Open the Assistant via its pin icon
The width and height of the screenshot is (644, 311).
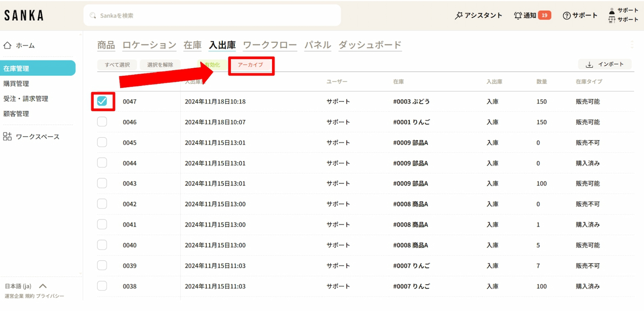pos(459,15)
